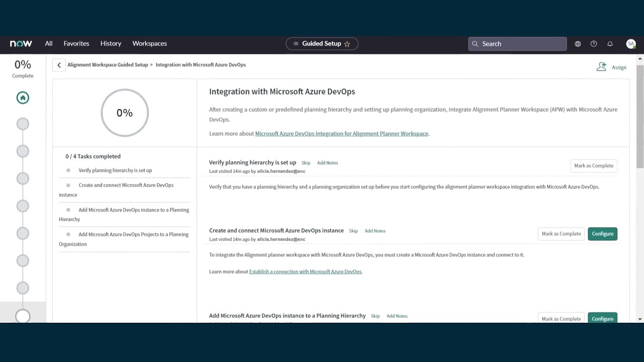Select 'Verify planning hierarchy is set up' in task list
This screenshot has width=644, height=362.
[115, 170]
